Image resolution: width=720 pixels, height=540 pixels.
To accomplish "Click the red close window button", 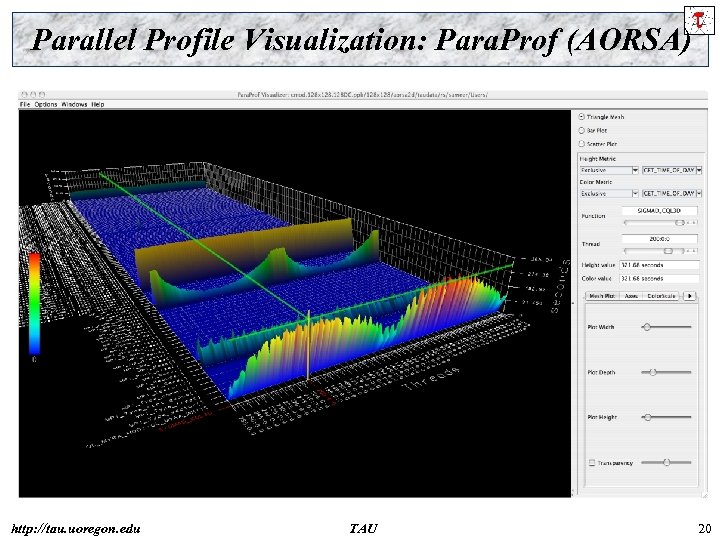I will point(25,95).
